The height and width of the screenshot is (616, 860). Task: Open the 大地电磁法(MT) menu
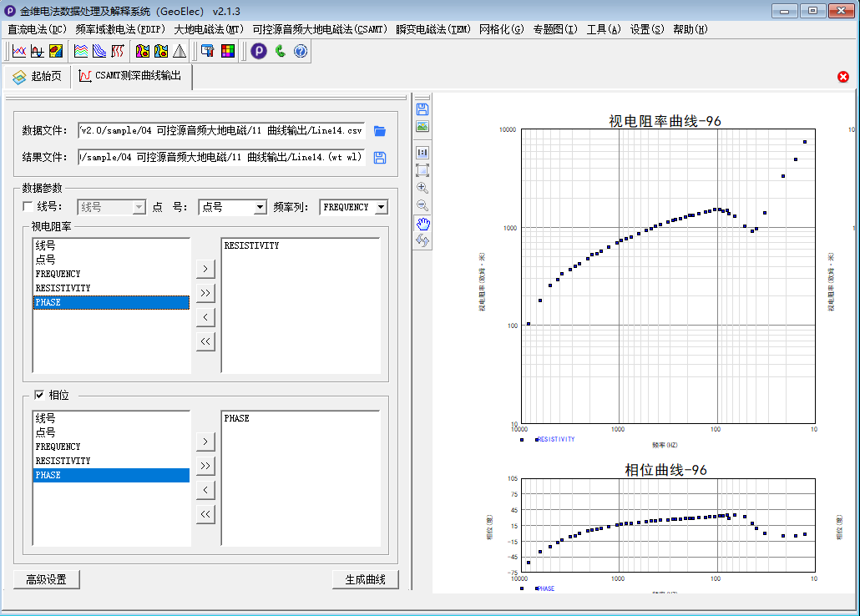(x=209, y=29)
